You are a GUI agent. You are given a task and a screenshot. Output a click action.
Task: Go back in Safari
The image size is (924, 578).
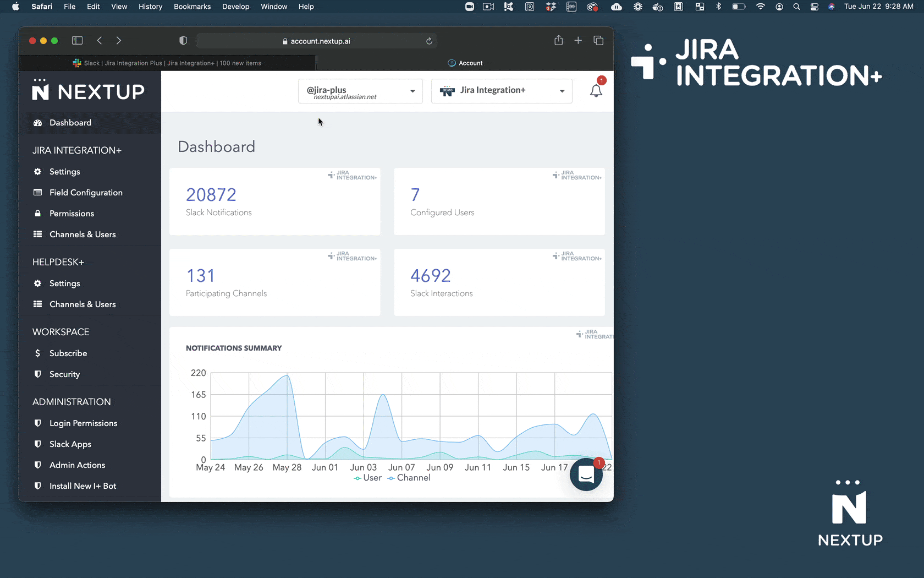tap(100, 41)
